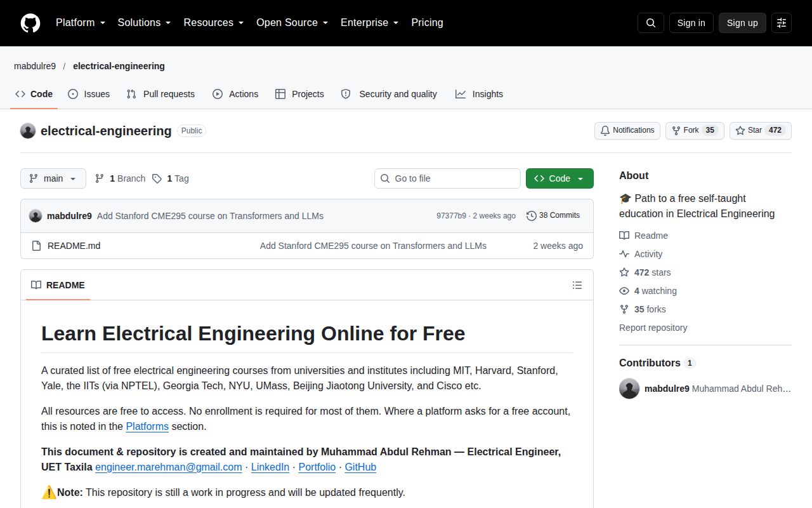The width and height of the screenshot is (812, 508).
Task: Click the Notifications bell button
Action: pos(627,130)
